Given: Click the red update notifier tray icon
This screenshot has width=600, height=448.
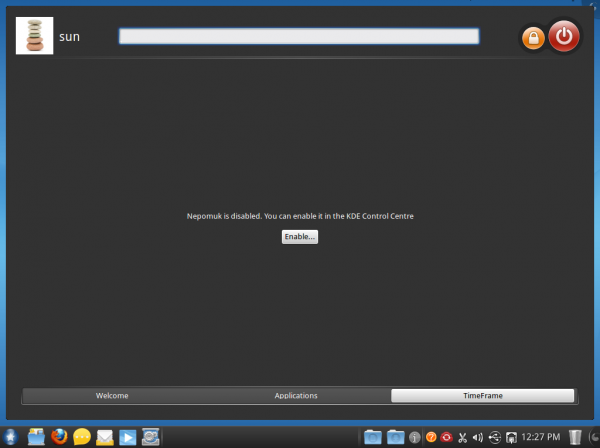Looking at the screenshot, I should [x=446, y=437].
